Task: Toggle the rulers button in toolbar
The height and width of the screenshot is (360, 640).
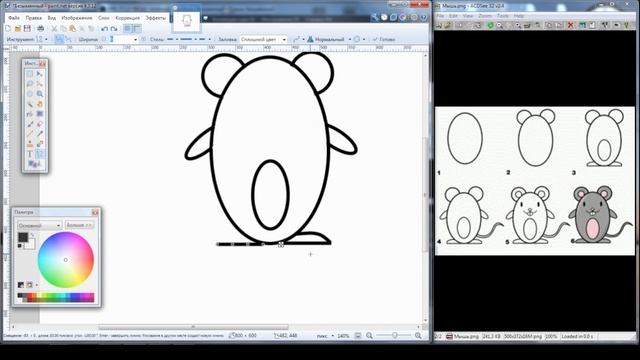Action: 137,29
